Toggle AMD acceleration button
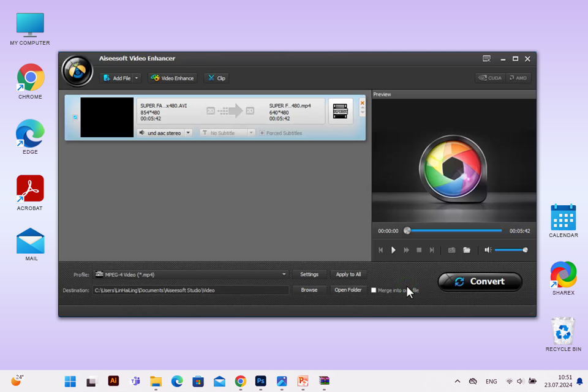This screenshot has height=392, width=588. coord(518,78)
